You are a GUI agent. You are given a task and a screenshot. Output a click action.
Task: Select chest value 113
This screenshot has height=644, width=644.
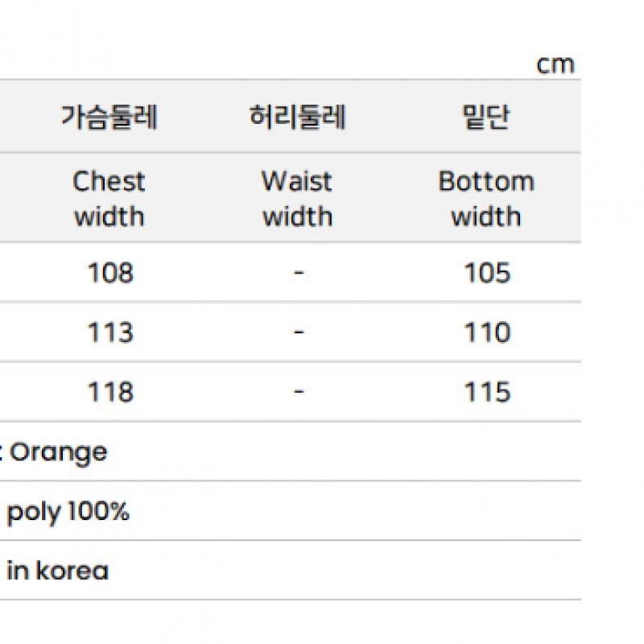click(x=110, y=332)
